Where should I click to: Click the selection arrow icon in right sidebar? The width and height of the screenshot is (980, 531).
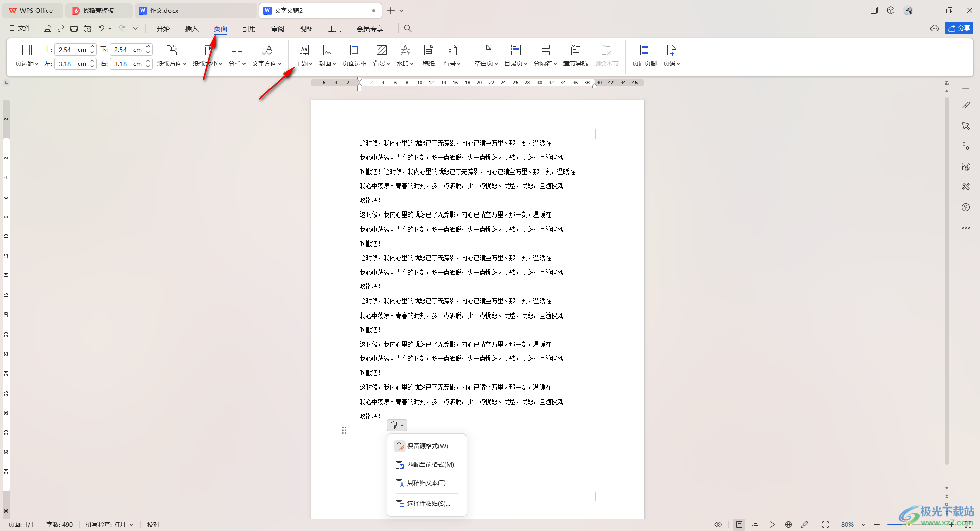click(966, 126)
